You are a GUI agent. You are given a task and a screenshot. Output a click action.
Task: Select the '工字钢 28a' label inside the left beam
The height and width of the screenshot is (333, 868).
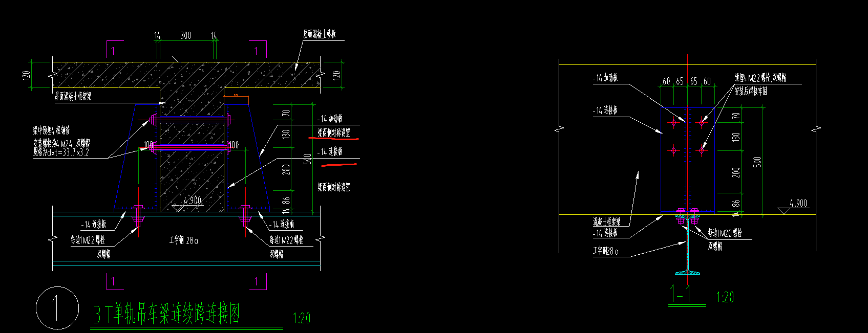click(184, 240)
